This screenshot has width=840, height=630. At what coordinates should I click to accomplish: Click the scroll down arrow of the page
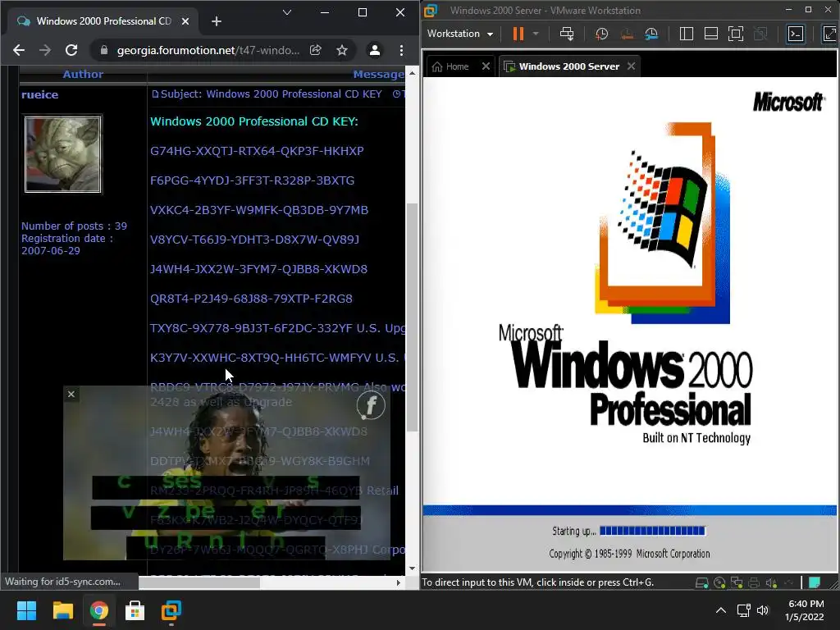(x=412, y=568)
